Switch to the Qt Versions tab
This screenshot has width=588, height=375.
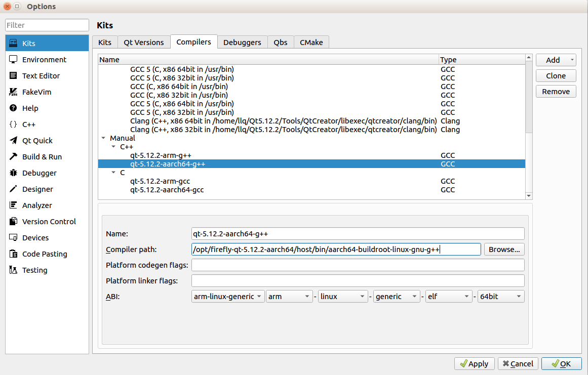pyautogui.click(x=144, y=43)
